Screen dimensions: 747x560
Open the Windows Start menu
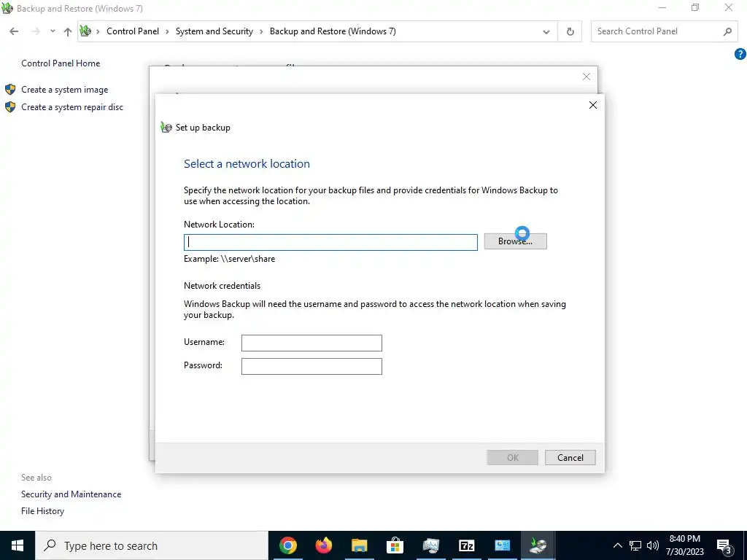click(x=18, y=545)
